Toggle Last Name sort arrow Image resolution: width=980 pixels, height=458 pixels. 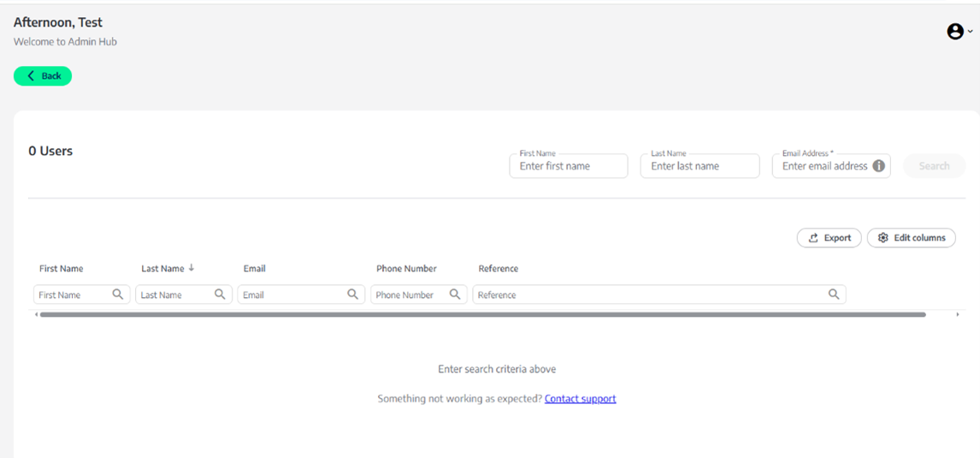[192, 268]
